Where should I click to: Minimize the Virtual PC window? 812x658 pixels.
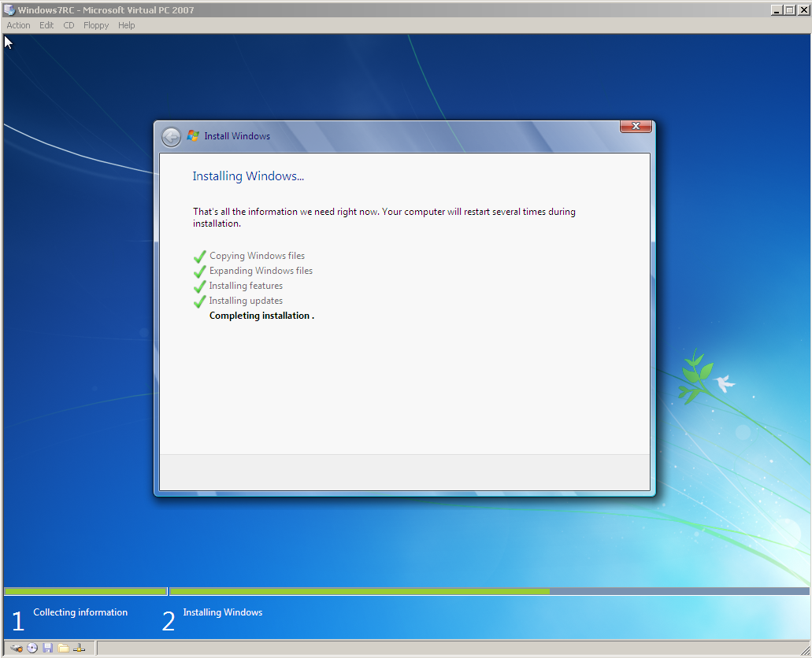point(776,9)
